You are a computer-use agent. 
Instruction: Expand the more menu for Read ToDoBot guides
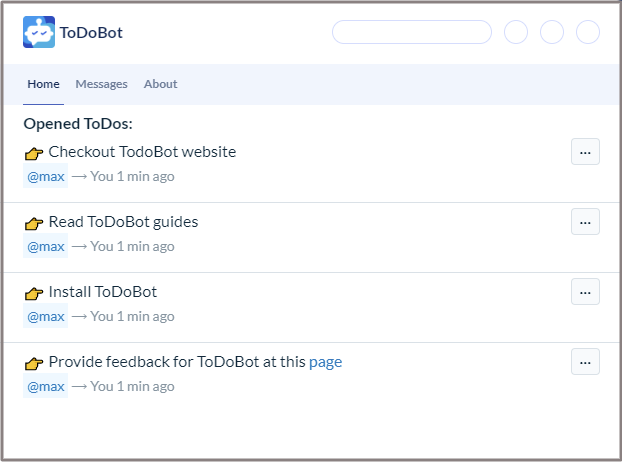click(x=585, y=222)
